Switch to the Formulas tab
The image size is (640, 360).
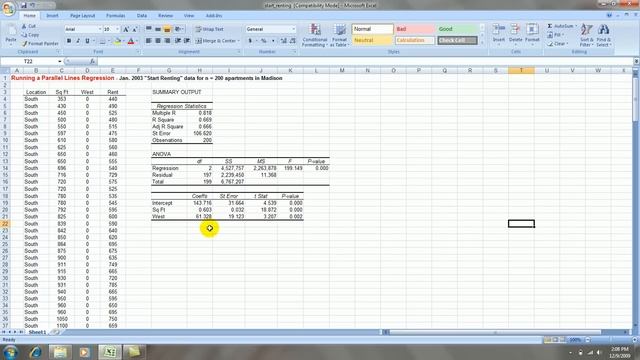click(116, 16)
